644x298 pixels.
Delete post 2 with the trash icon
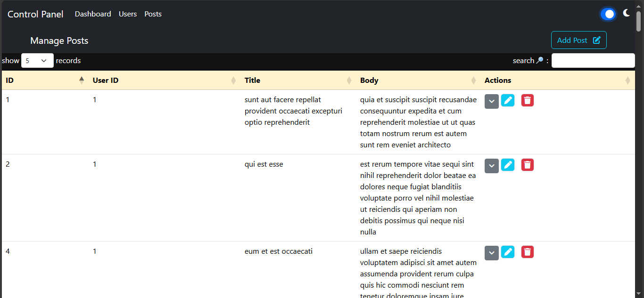[x=528, y=165]
